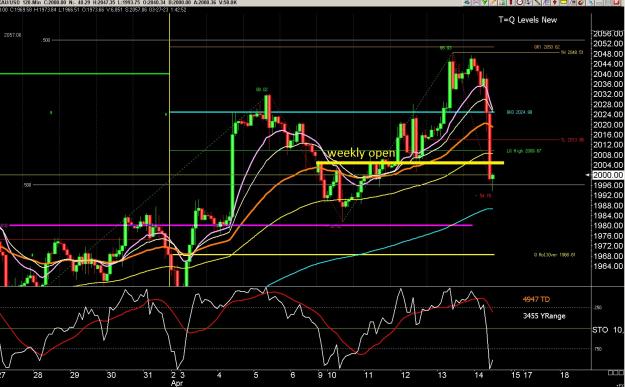Image resolution: width=625 pixels, height=387 pixels.
Task: Click the 1964.00 price axis label
Action: [608, 266]
